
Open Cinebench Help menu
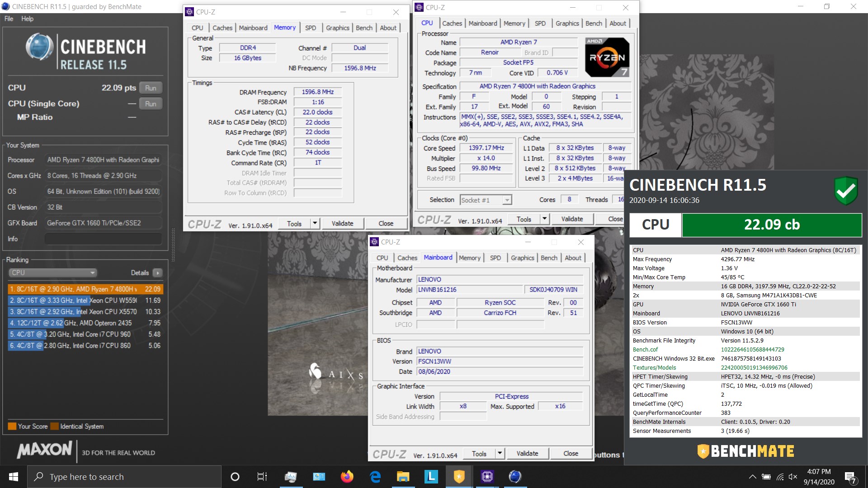tap(27, 19)
